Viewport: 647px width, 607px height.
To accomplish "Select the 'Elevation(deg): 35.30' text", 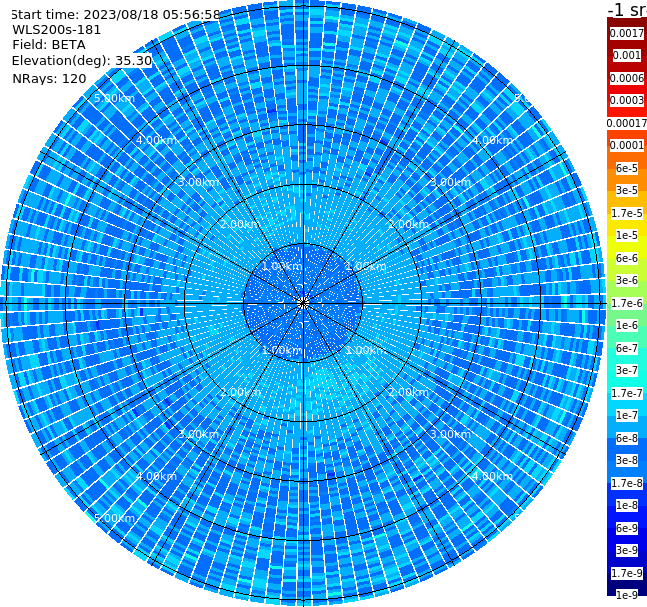I will tap(82, 61).
